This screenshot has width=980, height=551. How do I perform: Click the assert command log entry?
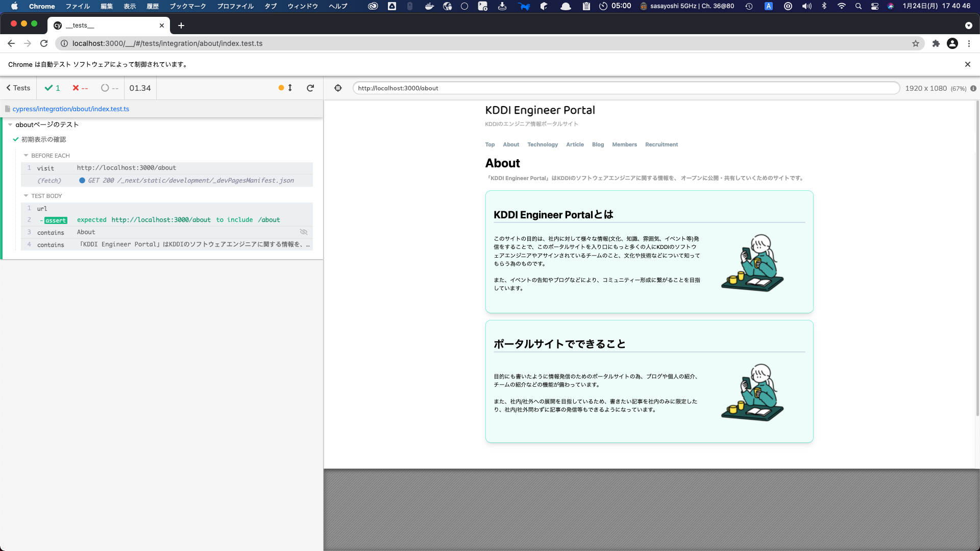coord(56,220)
